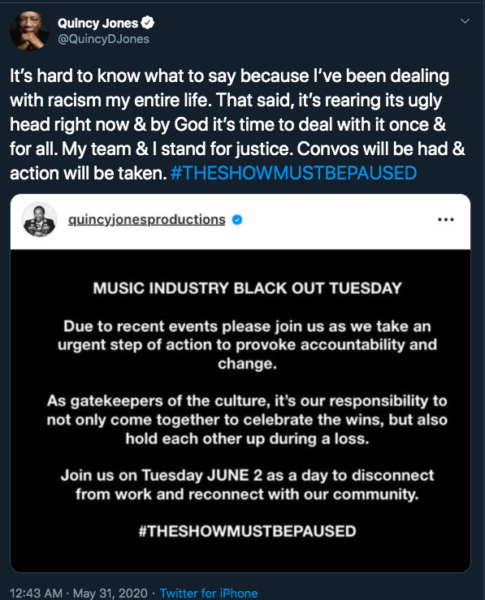Click the verified badge beside Quincy Jones

[x=147, y=23]
